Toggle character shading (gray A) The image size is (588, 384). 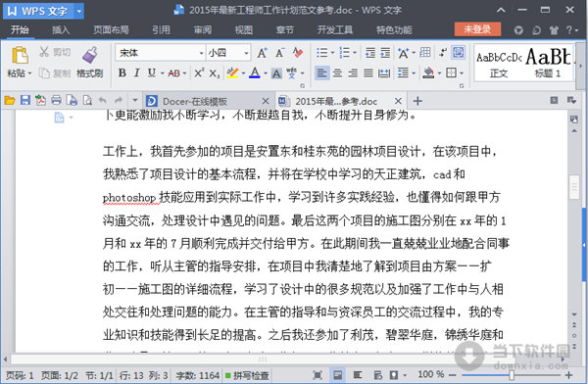point(276,73)
